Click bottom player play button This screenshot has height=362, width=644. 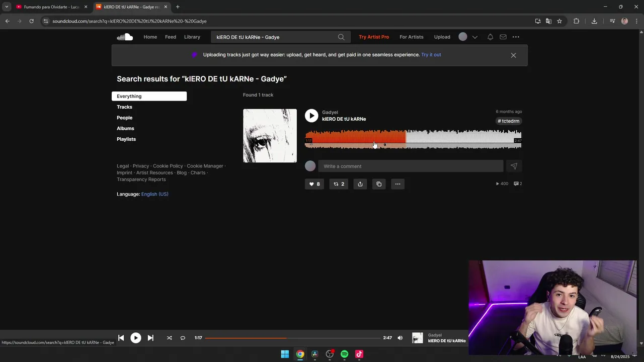(136, 338)
